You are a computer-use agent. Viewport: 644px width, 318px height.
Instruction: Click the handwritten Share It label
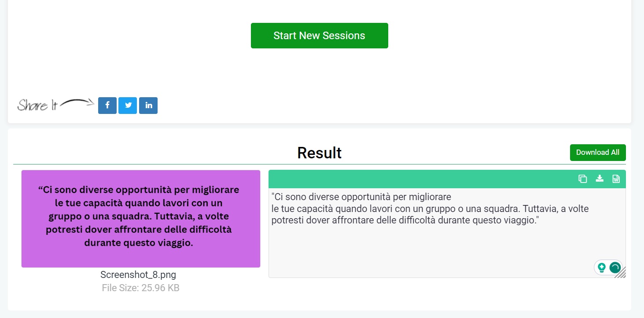click(x=37, y=106)
